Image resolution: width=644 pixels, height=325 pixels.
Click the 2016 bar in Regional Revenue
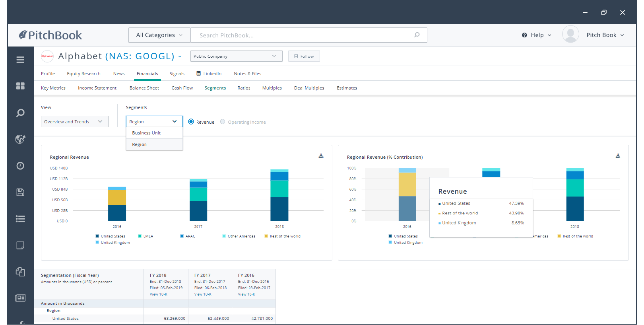117,204
